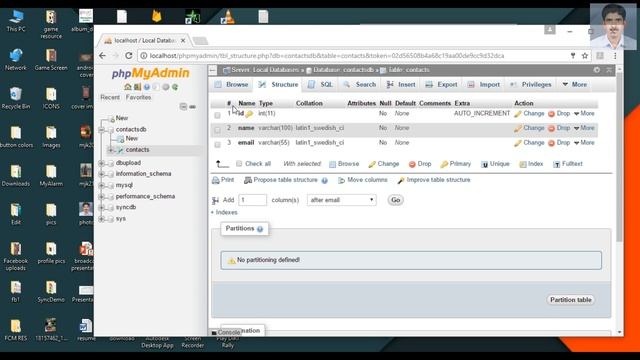Switch to the SQL tab
This screenshot has height=360, width=640.
pos(321,84)
